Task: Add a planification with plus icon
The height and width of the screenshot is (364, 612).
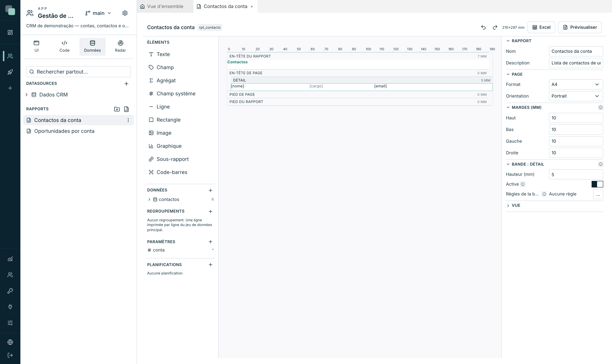Action: (x=210, y=265)
